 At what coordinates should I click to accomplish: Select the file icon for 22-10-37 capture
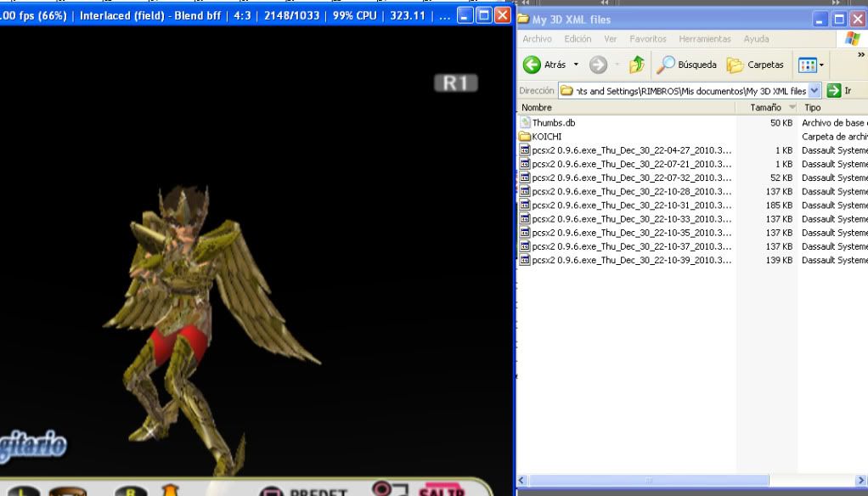pyautogui.click(x=525, y=246)
